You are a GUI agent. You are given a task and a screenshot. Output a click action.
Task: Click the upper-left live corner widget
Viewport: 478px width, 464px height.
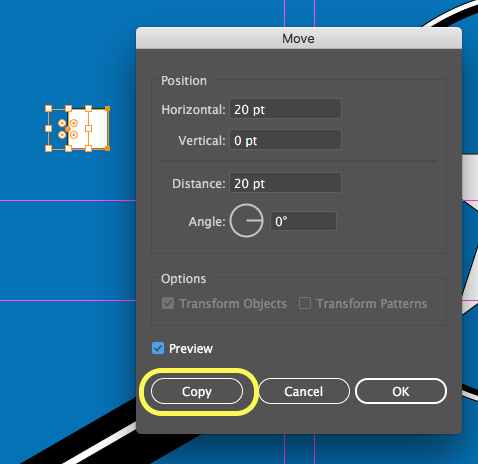tap(62, 123)
